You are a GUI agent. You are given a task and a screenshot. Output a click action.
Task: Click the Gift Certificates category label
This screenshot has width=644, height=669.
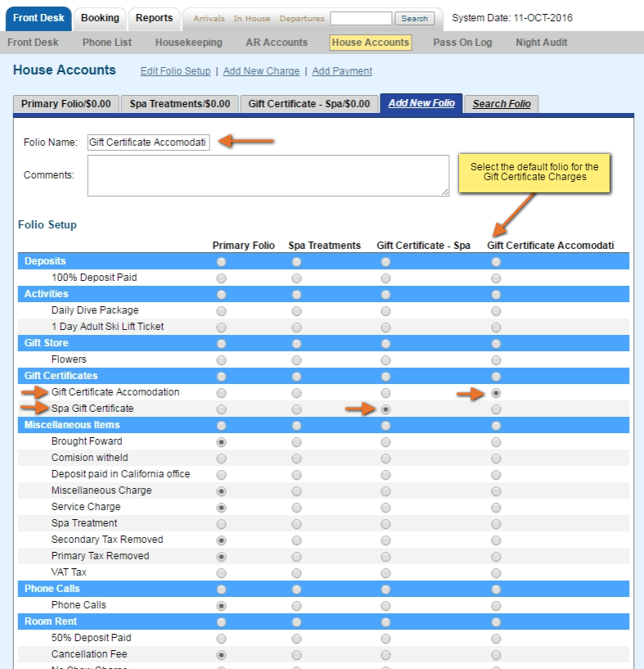(x=61, y=376)
